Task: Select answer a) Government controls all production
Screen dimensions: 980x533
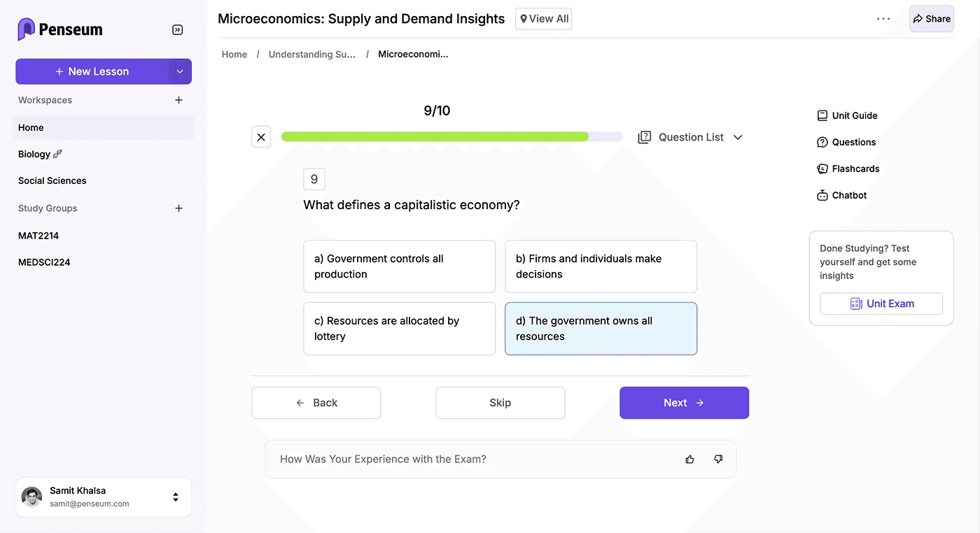Action: coord(399,266)
